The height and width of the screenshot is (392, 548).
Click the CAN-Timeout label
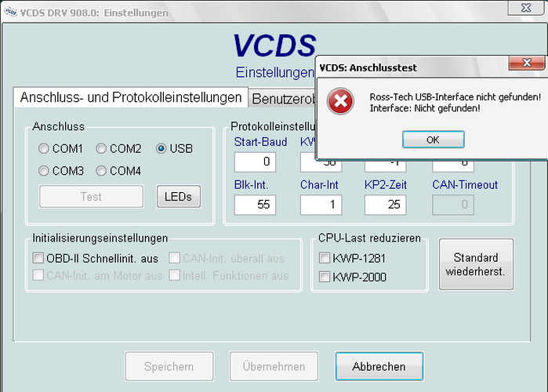(465, 184)
